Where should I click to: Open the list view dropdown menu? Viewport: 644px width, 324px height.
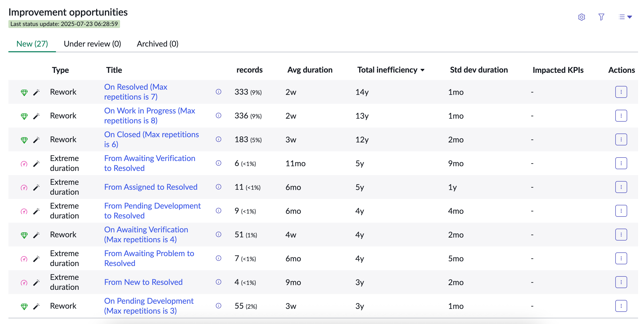pyautogui.click(x=625, y=17)
